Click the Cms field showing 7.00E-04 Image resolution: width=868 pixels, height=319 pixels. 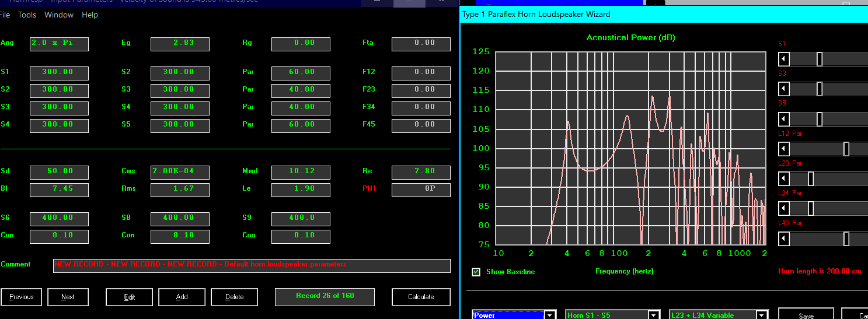[x=180, y=172]
